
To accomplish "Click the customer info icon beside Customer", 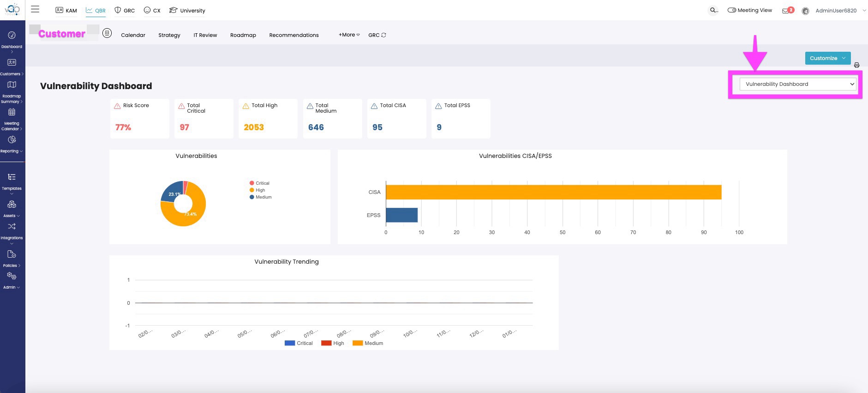I will (107, 33).
